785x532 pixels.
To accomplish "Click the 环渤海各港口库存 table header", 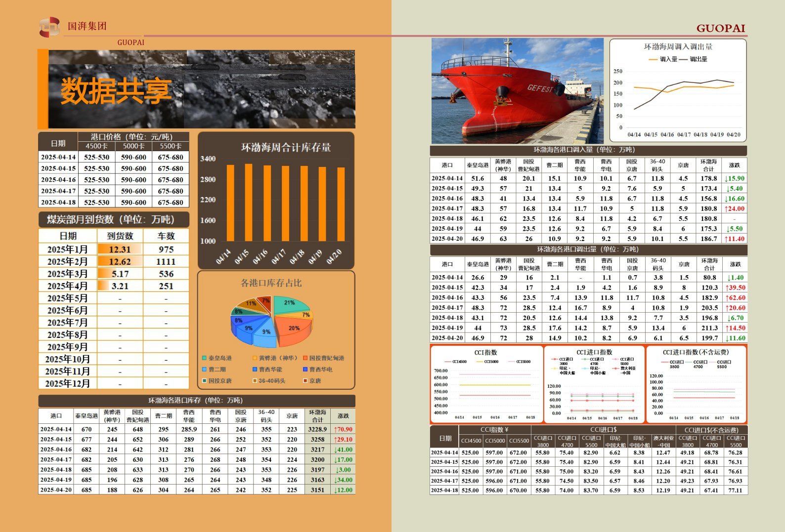I will tap(196, 401).
